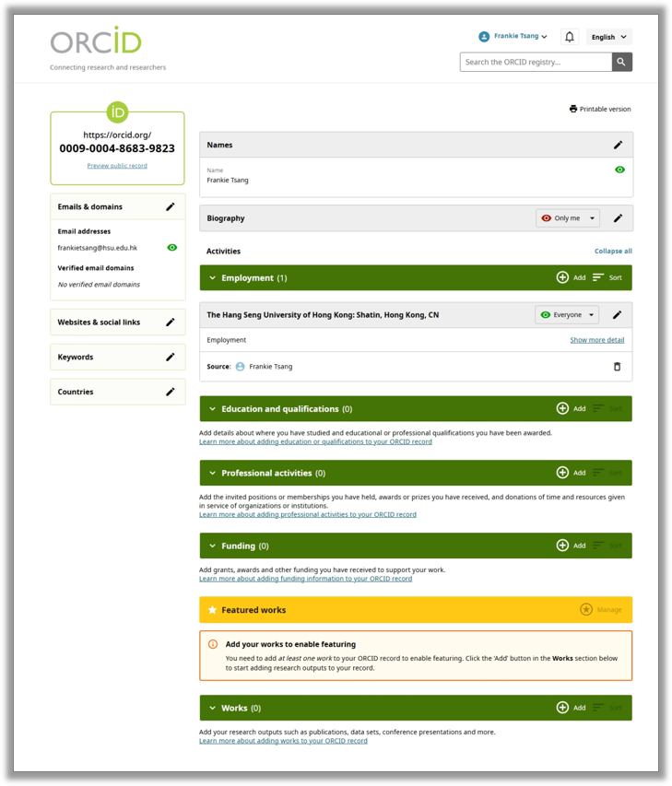Edit Names with the pencil icon
This screenshot has height=786, width=672.
[618, 145]
